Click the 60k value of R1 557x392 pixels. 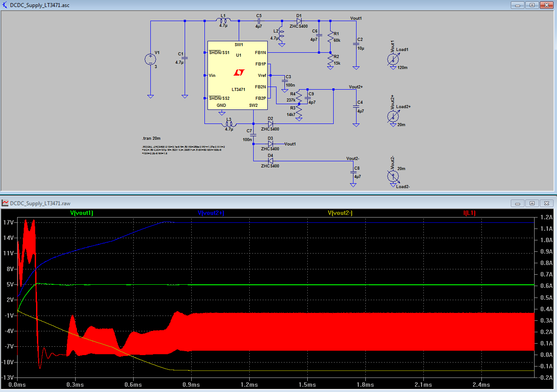click(x=337, y=40)
